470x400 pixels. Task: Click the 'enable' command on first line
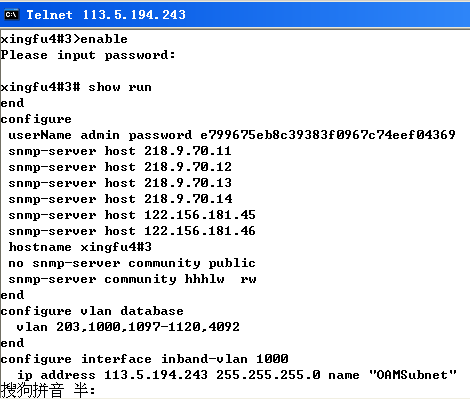point(104,39)
